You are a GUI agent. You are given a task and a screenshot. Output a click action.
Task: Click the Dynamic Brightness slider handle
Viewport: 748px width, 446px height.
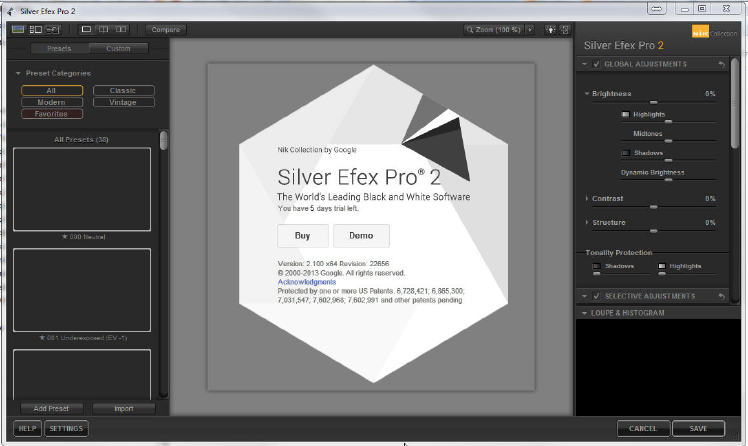pos(668,180)
